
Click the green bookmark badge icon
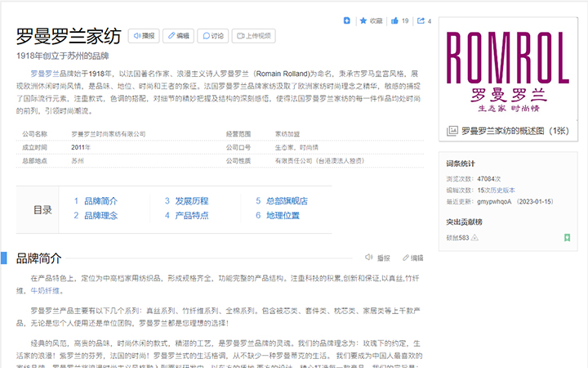pos(567,238)
